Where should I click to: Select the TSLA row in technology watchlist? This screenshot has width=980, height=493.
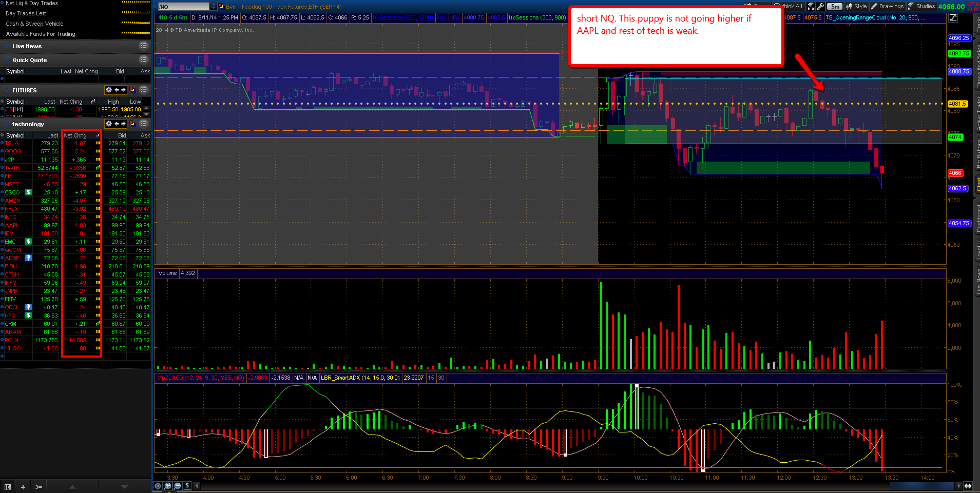(75, 143)
